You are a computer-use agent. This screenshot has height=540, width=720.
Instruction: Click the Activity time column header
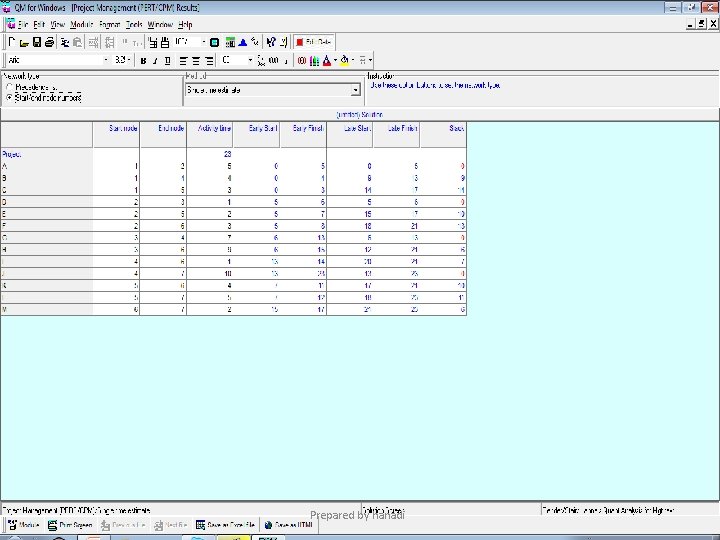[210, 135]
